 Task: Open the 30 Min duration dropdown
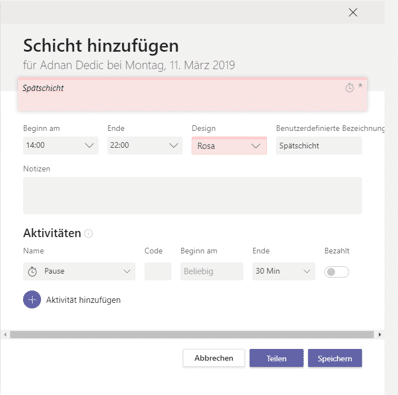[284, 271]
